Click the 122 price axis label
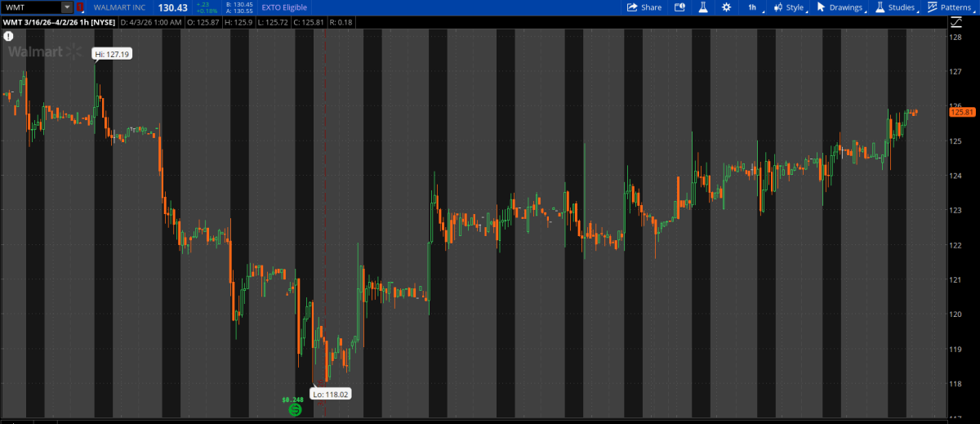Screen dimensions: 980x424 (955, 245)
